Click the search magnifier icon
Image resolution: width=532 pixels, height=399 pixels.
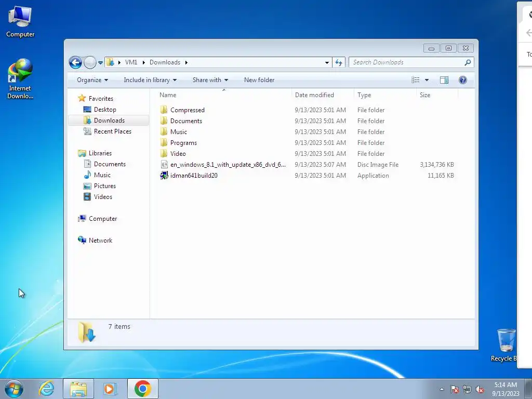[x=468, y=62]
